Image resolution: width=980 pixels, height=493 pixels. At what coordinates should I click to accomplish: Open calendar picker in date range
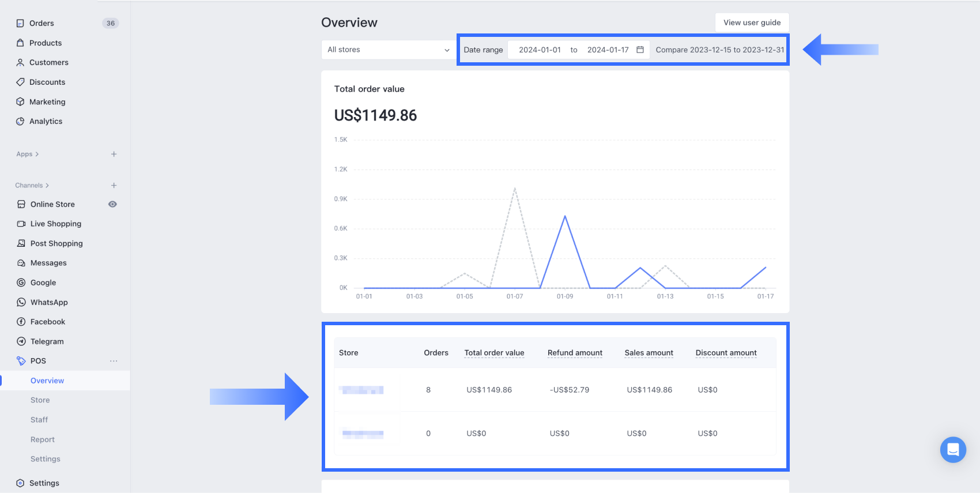pyautogui.click(x=640, y=50)
